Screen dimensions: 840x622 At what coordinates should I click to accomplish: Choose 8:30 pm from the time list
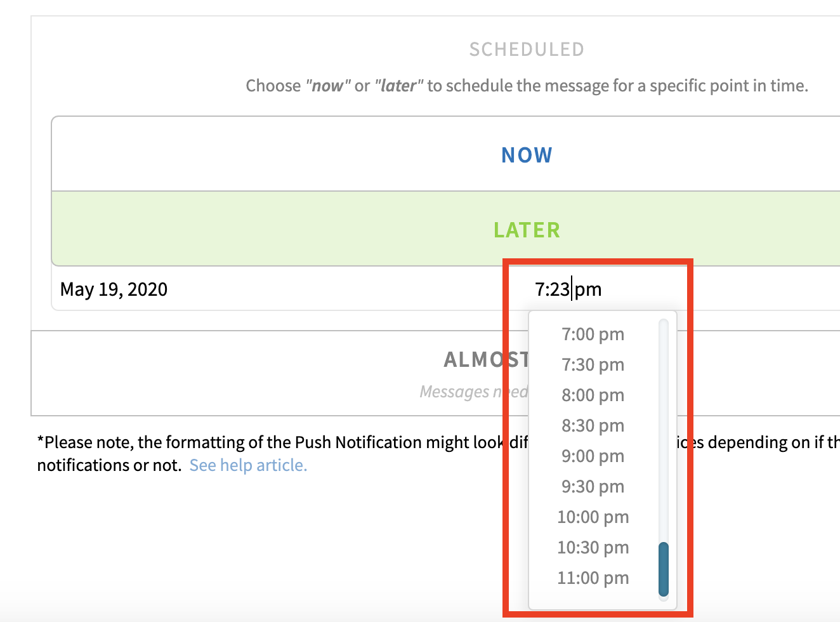tap(592, 425)
